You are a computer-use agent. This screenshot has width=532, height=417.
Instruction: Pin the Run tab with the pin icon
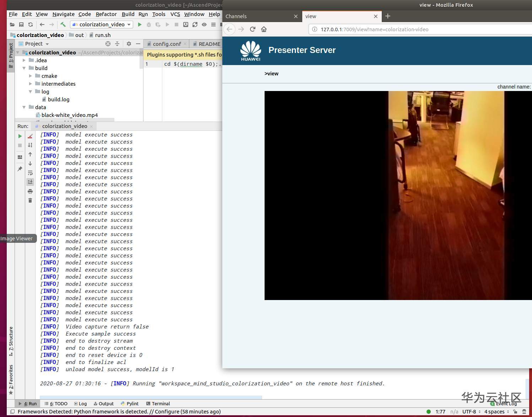tap(20, 169)
